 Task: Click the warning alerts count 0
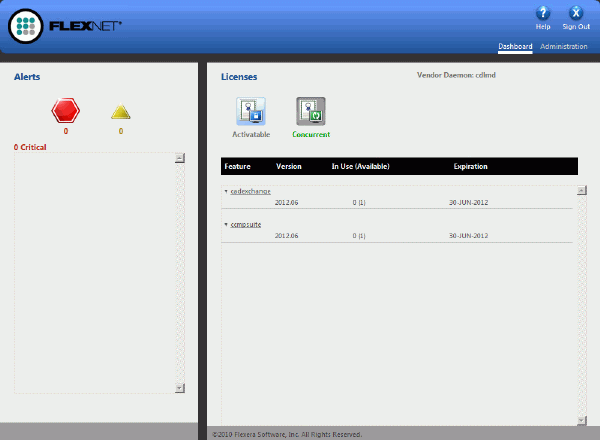121,131
